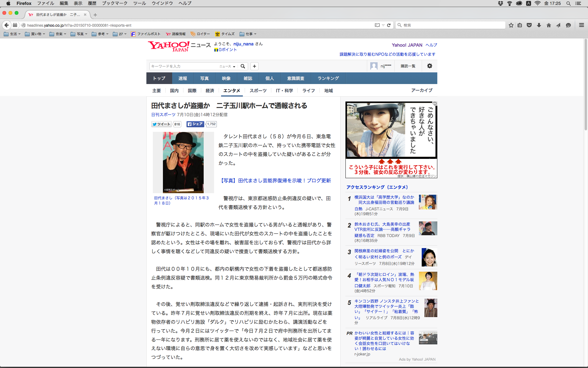588x368 pixels.
Task: Click the Pocket save icon
Action: coord(529,25)
